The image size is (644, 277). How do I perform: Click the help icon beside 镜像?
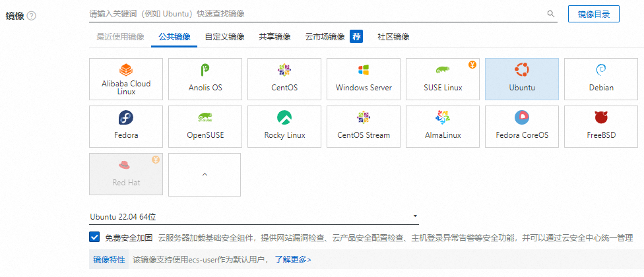(32, 16)
